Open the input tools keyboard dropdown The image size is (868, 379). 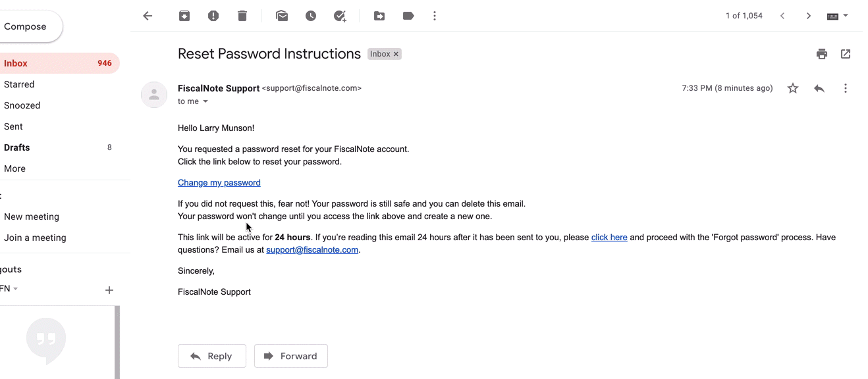click(838, 16)
